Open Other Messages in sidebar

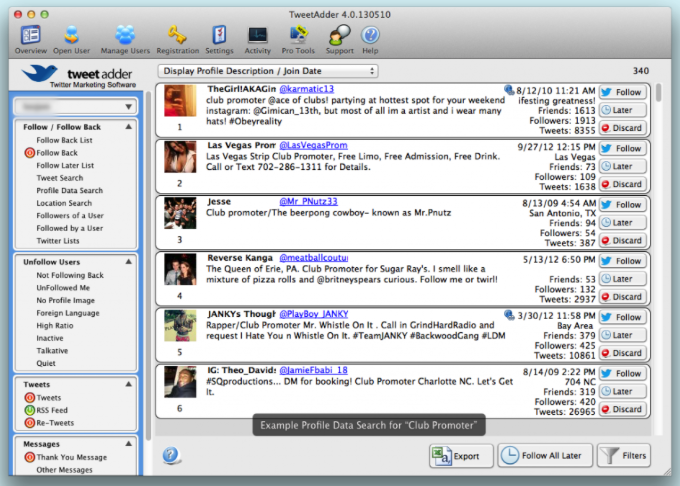[64, 470]
